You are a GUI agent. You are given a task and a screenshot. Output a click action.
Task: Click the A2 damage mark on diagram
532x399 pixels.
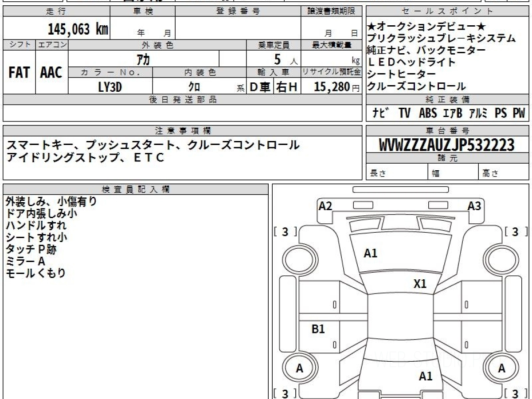tap(325, 206)
